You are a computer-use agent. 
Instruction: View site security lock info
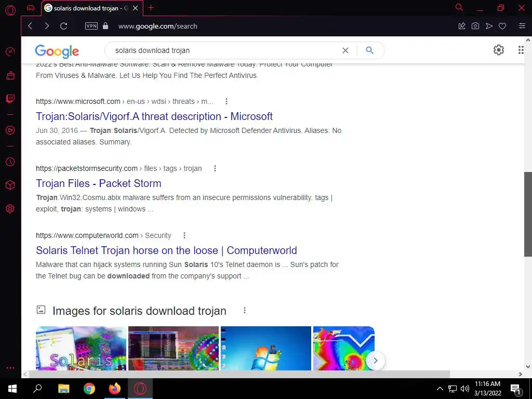105,26
